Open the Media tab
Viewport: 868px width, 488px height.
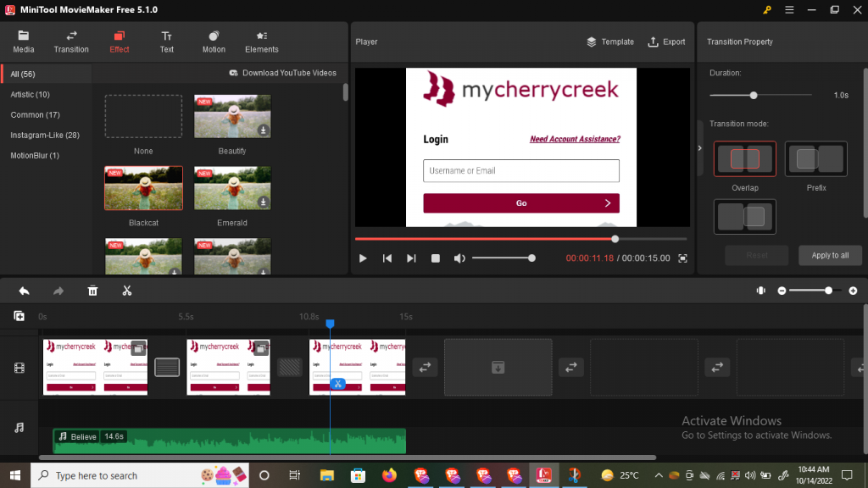pyautogui.click(x=23, y=42)
